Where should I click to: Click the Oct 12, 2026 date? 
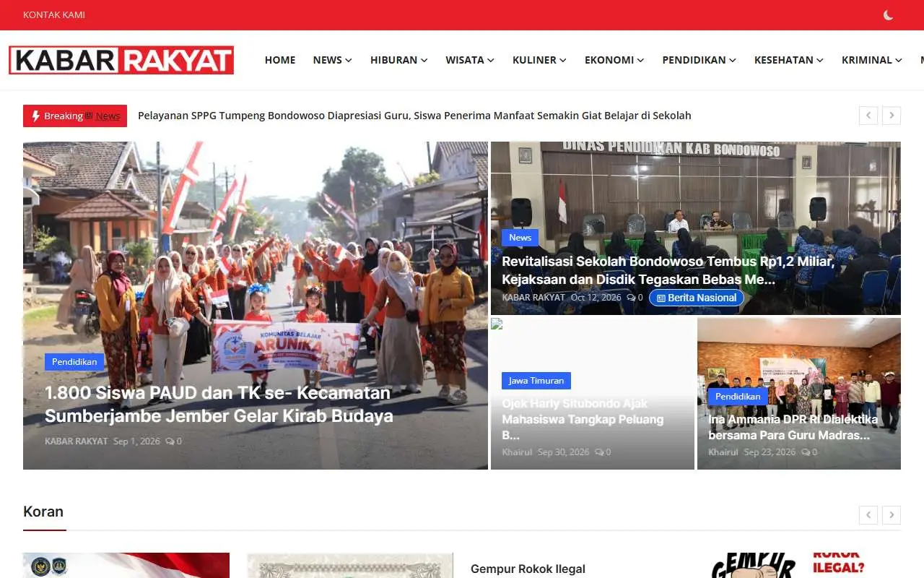tap(596, 298)
